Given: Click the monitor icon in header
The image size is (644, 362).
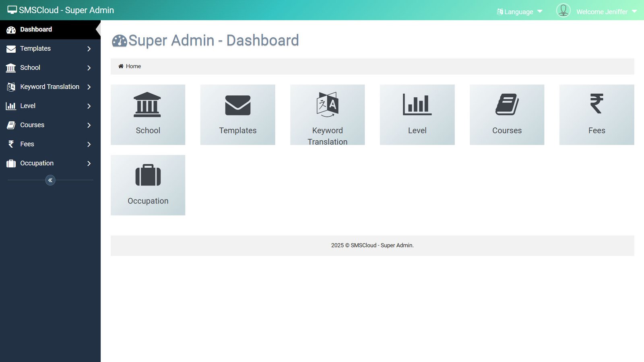Looking at the screenshot, I should [12, 10].
